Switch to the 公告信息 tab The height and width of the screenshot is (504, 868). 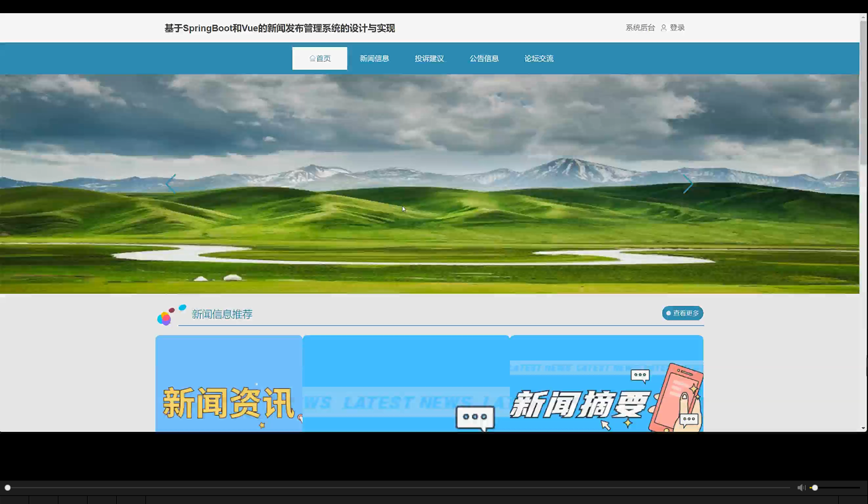(484, 58)
